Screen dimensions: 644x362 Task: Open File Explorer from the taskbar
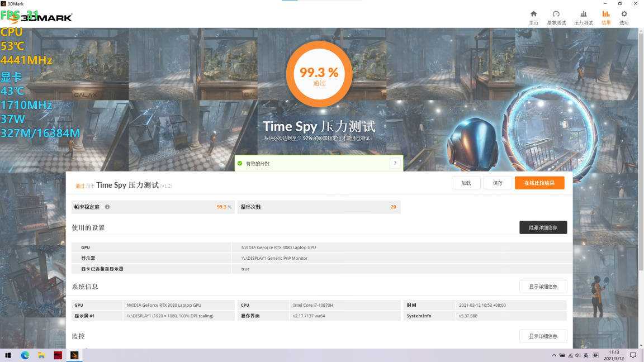coord(41,355)
